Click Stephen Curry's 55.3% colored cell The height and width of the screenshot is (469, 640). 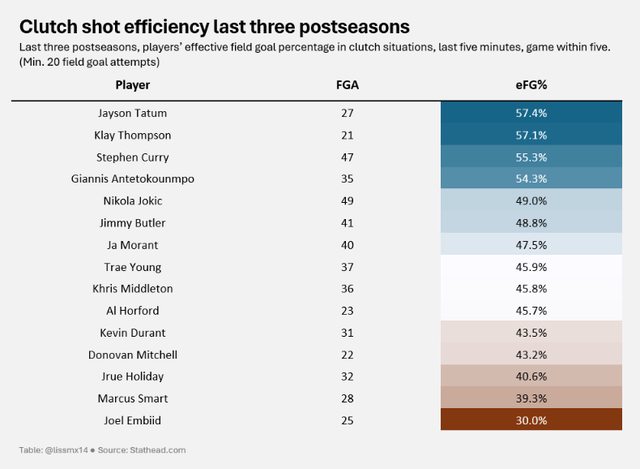532,158
